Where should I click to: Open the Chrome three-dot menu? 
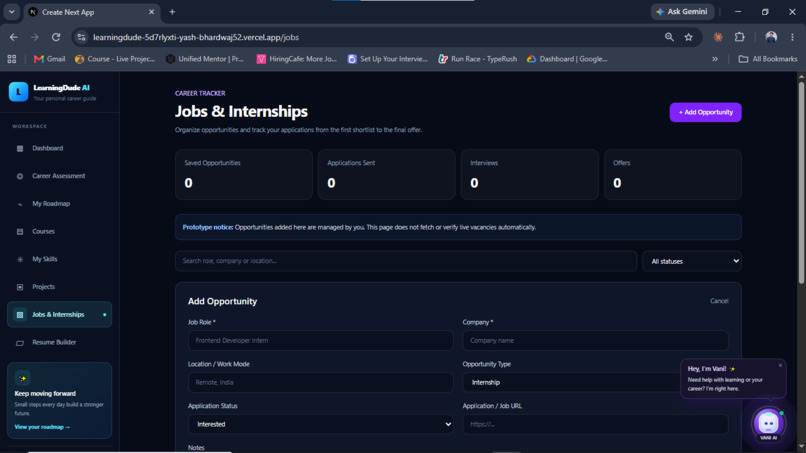pos(792,37)
